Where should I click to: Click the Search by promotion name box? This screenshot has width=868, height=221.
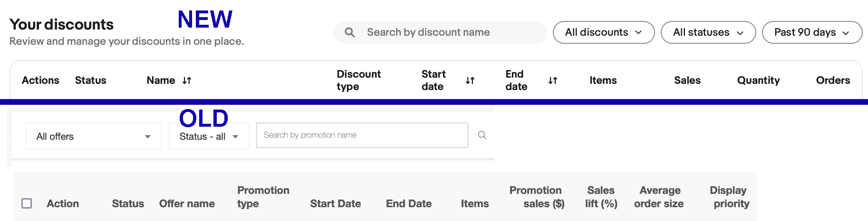(x=362, y=135)
